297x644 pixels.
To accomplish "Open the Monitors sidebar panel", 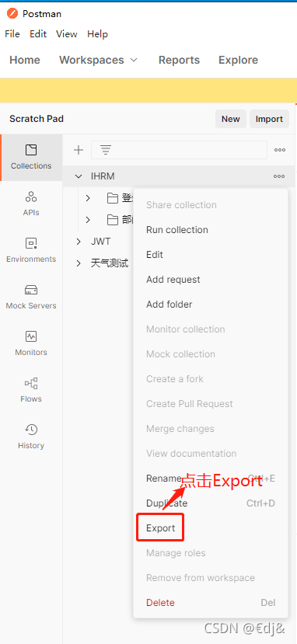I will coord(31,343).
